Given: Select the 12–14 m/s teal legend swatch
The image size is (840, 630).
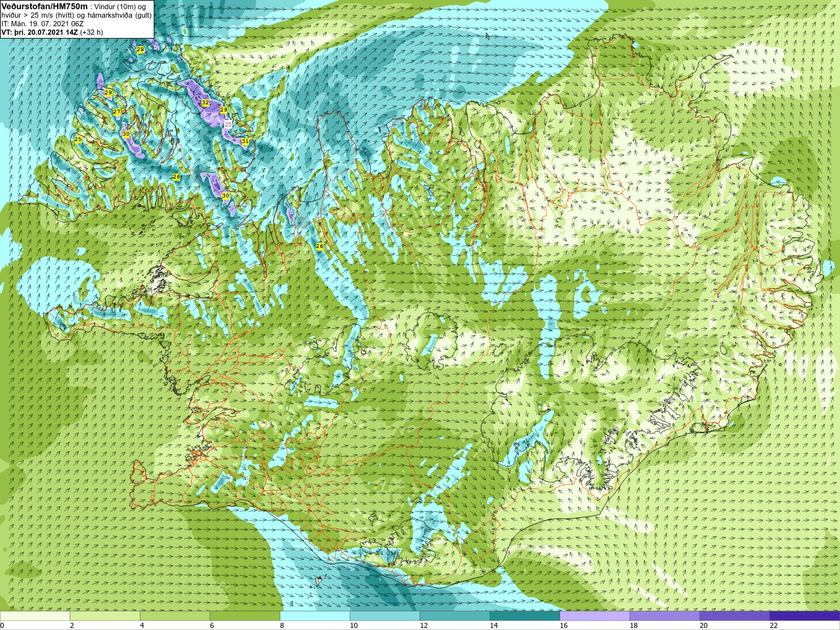Looking at the screenshot, I should coord(455,616).
